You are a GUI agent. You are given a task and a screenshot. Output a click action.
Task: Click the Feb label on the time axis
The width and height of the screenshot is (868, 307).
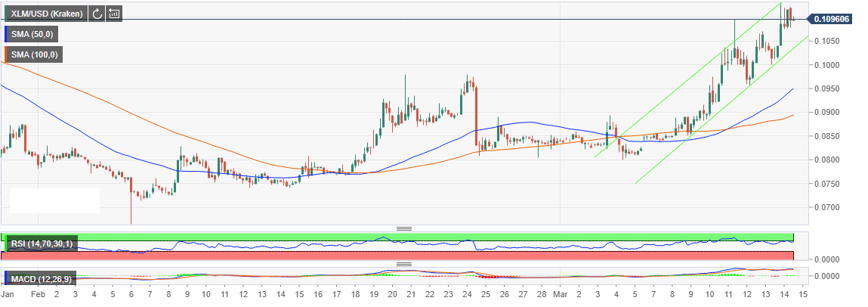(39, 293)
